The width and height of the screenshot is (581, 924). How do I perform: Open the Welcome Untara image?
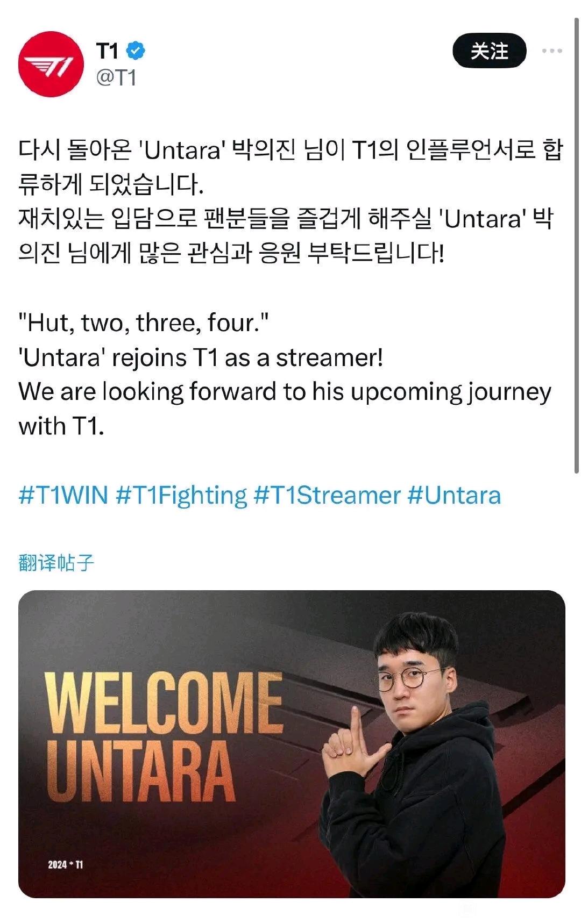(x=292, y=744)
